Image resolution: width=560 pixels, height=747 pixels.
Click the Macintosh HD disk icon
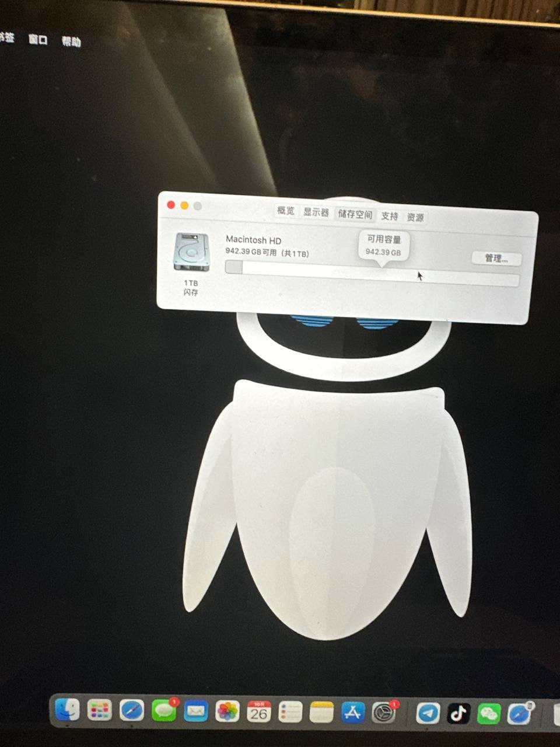coord(191,252)
